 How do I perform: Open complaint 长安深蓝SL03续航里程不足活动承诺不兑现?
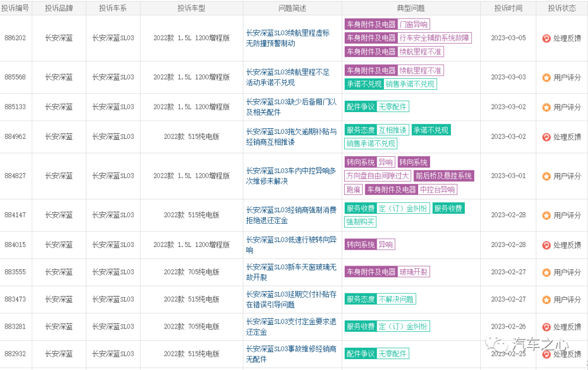[x=287, y=77]
